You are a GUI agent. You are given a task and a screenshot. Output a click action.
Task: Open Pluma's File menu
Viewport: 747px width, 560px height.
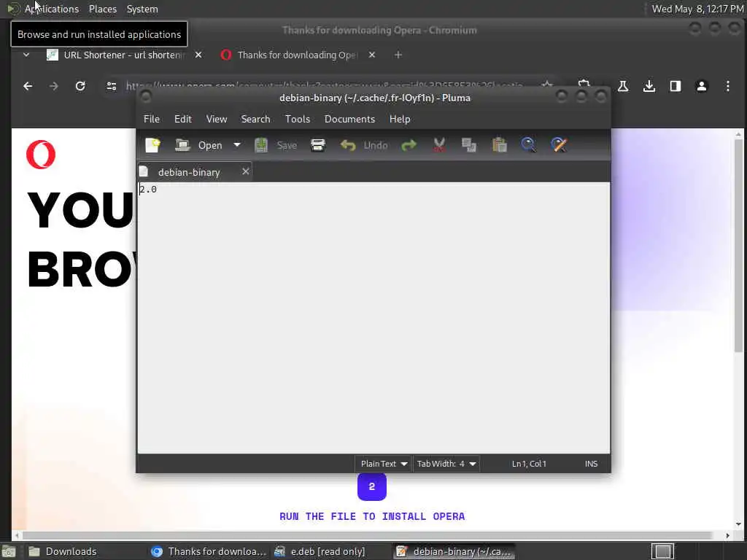(x=152, y=119)
